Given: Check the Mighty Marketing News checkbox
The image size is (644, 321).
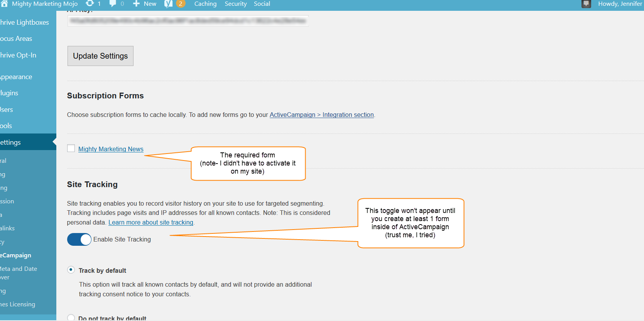Looking at the screenshot, I should (71, 149).
